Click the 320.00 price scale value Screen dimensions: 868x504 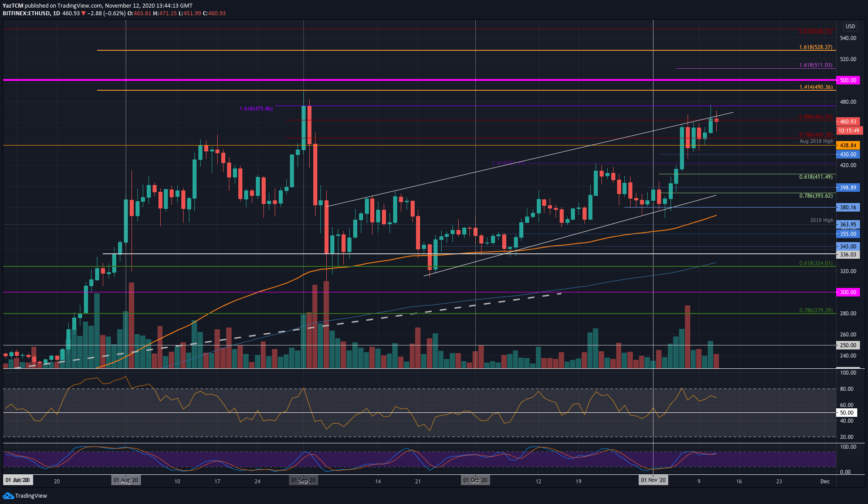[848, 271]
